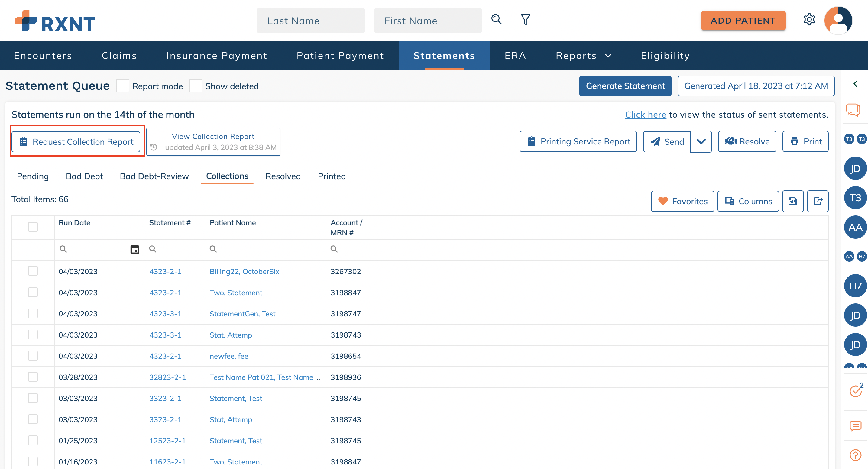Open the Claims navigation menu item

tap(119, 56)
